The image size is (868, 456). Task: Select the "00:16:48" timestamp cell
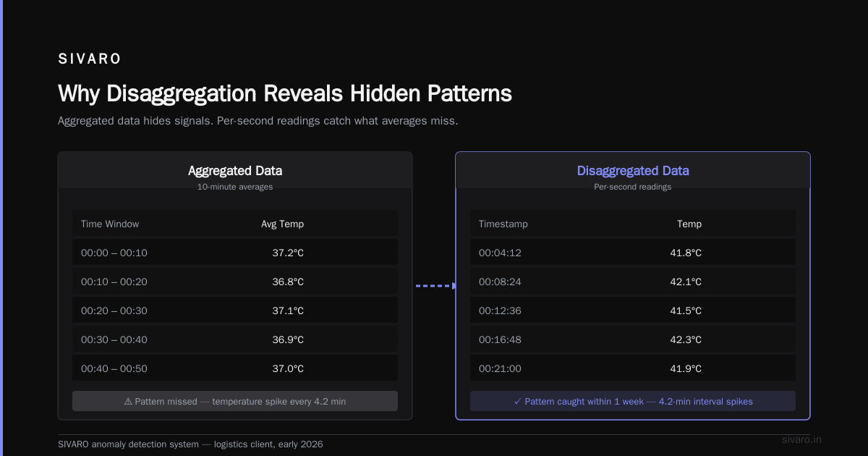(x=500, y=339)
